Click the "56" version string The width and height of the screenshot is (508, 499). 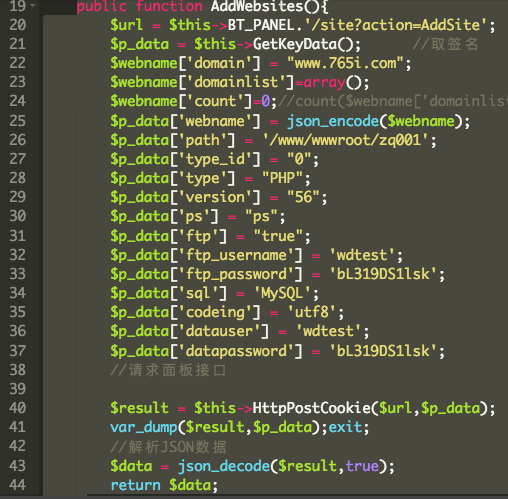pos(303,197)
